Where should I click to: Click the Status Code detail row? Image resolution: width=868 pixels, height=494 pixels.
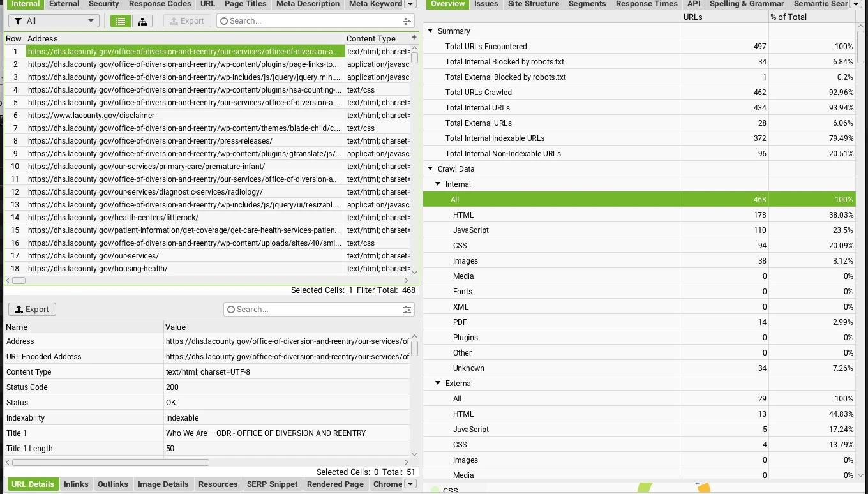[207, 387]
